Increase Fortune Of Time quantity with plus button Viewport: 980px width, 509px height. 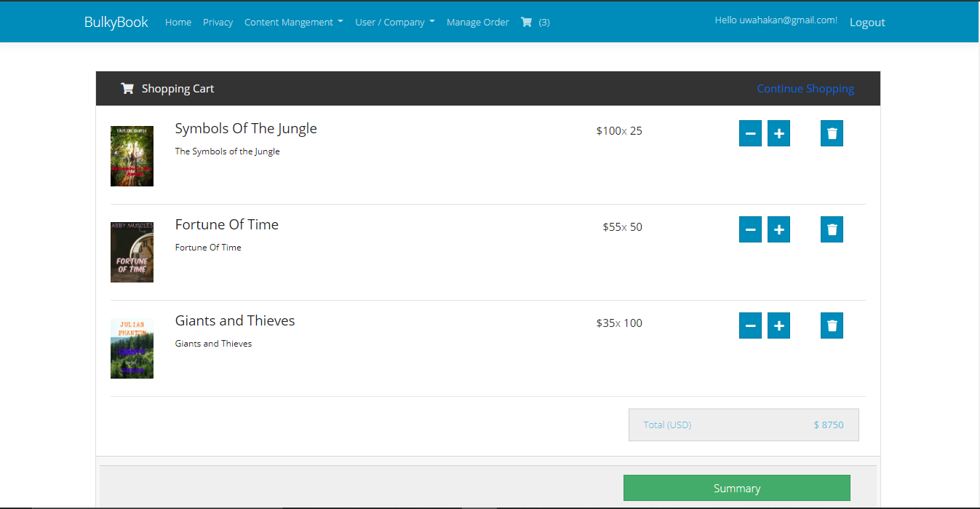[x=778, y=229]
